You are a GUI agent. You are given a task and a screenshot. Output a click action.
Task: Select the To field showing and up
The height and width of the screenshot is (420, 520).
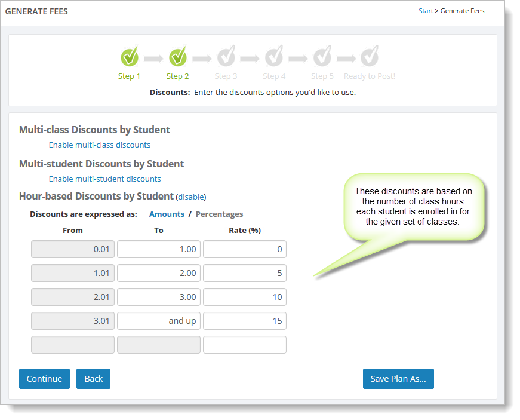(x=159, y=321)
